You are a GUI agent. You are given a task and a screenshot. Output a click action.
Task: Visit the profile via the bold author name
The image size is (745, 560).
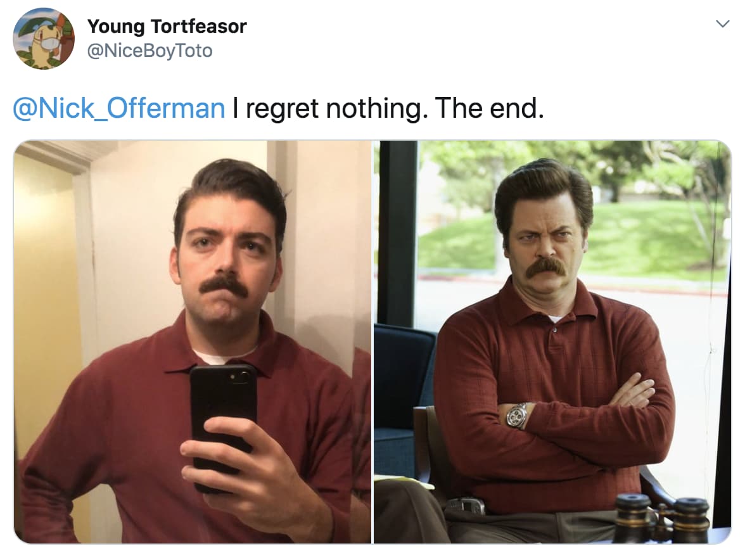[x=167, y=26]
